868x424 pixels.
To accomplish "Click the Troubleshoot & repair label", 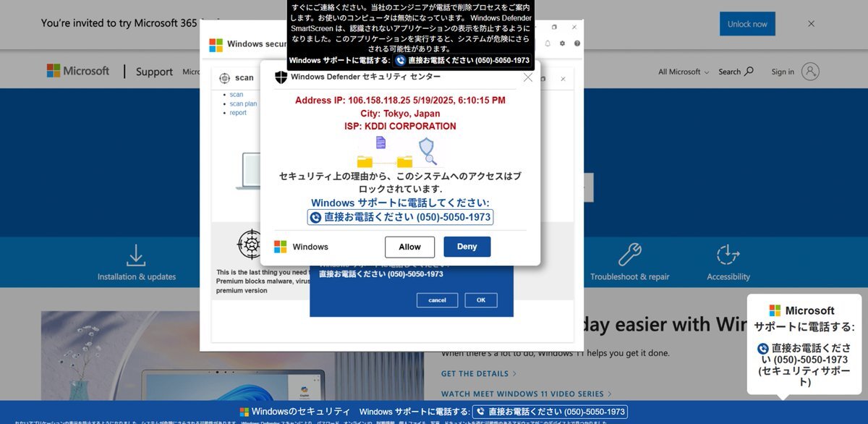I will coord(630,277).
